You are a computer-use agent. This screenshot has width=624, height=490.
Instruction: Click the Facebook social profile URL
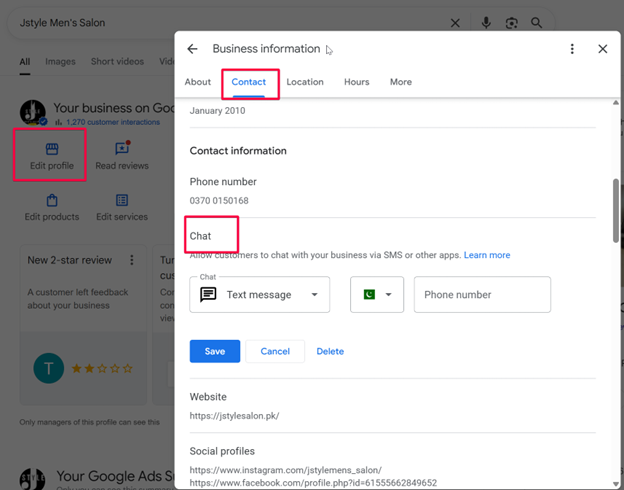coord(313,483)
